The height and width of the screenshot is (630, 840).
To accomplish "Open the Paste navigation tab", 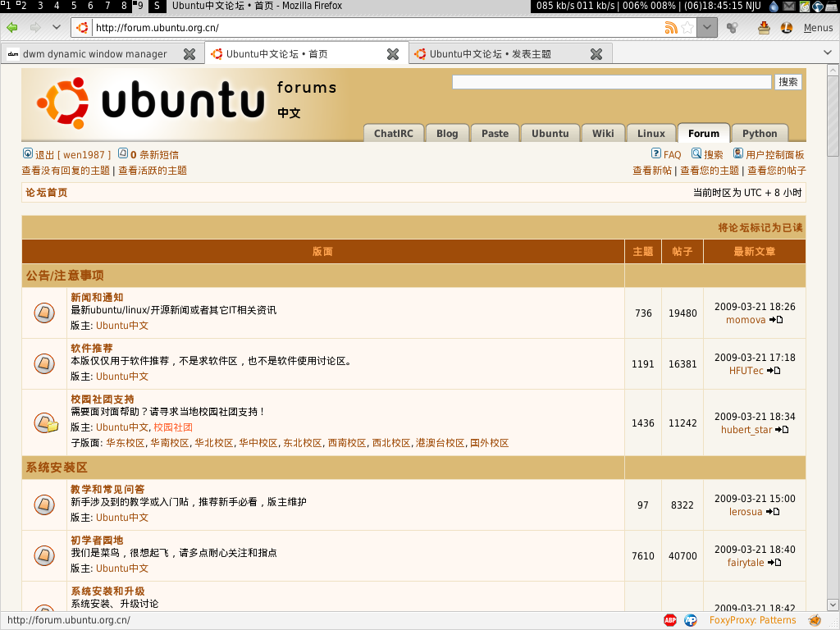I will [495, 134].
